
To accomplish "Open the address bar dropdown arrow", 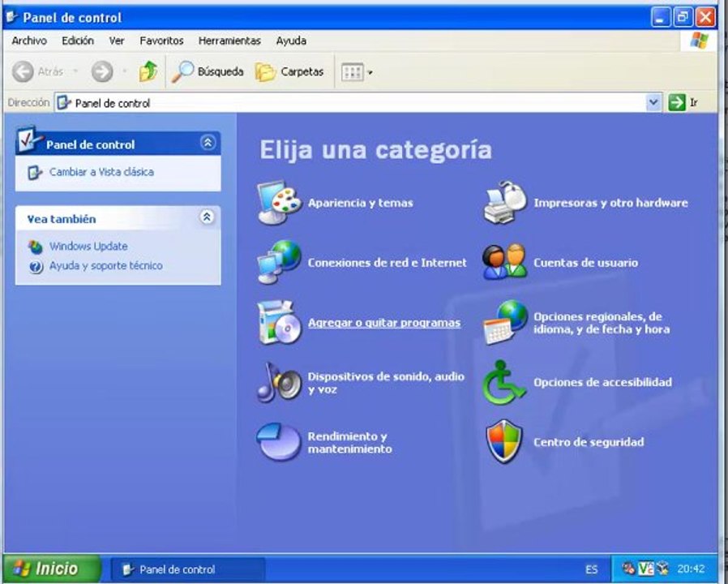I will pos(653,102).
